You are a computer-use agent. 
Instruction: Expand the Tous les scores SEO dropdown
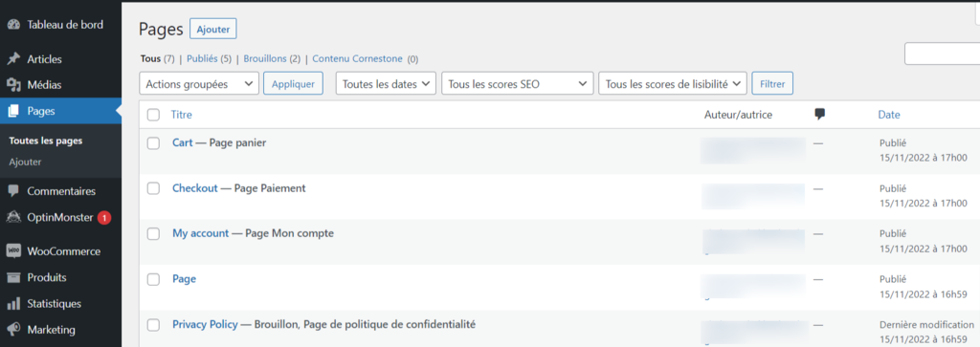click(x=518, y=83)
